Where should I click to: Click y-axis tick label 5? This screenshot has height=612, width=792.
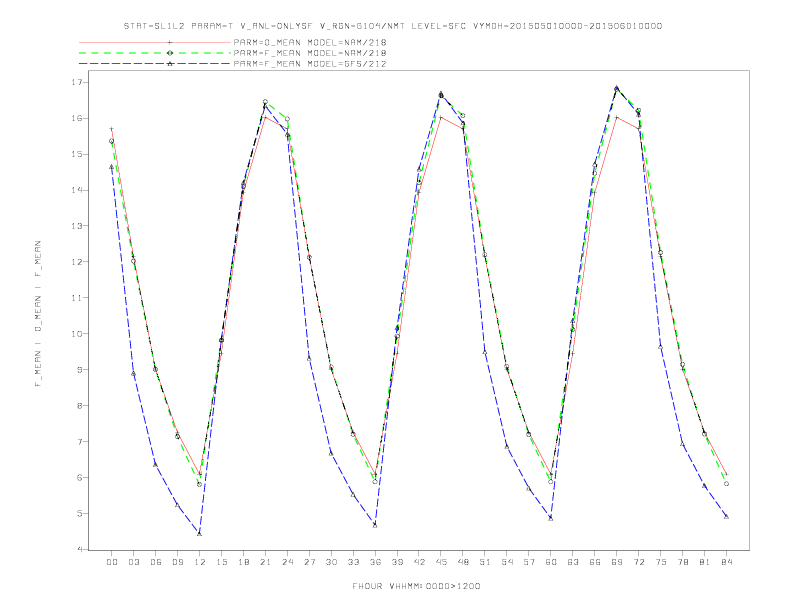coord(81,513)
